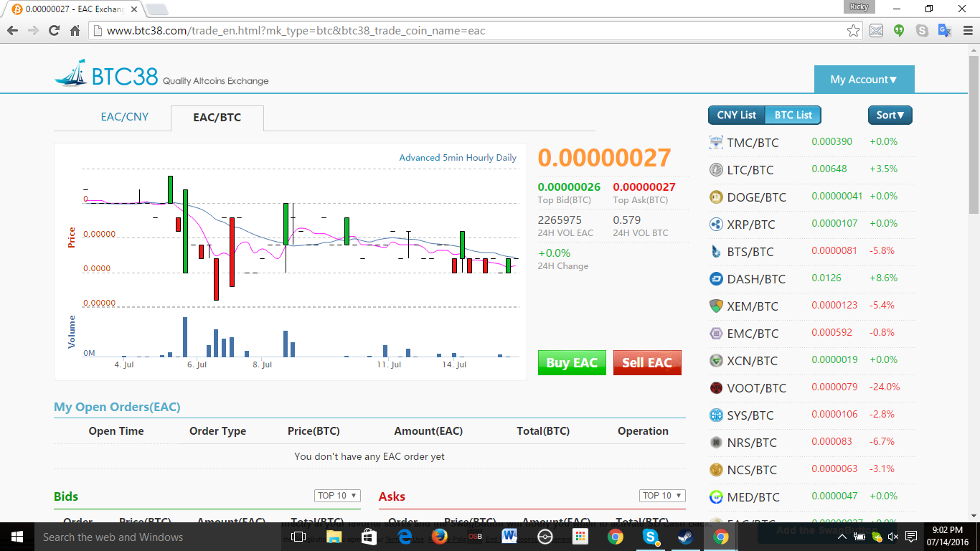The height and width of the screenshot is (551, 980).
Task: Open the grey Skype extension
Action: tap(922, 31)
